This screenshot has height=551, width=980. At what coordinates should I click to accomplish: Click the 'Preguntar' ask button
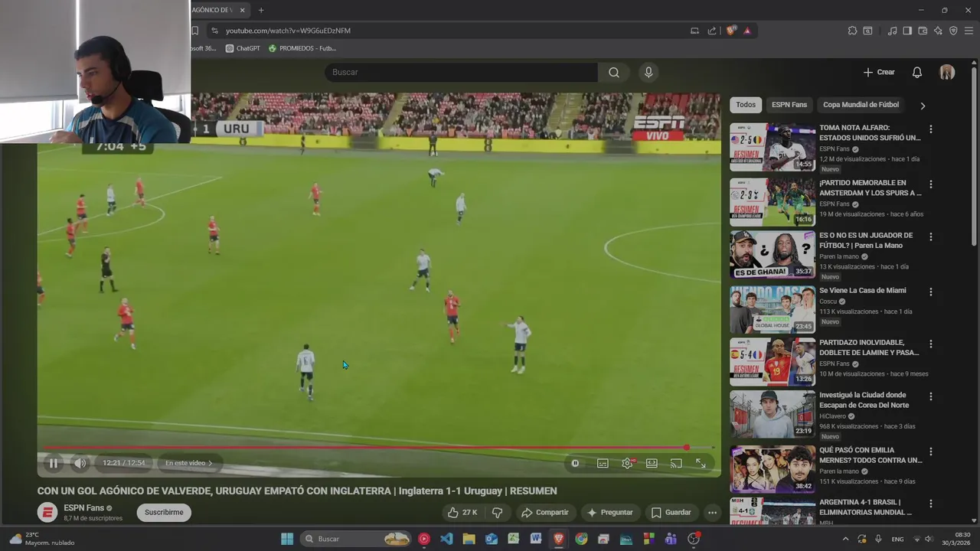point(610,513)
